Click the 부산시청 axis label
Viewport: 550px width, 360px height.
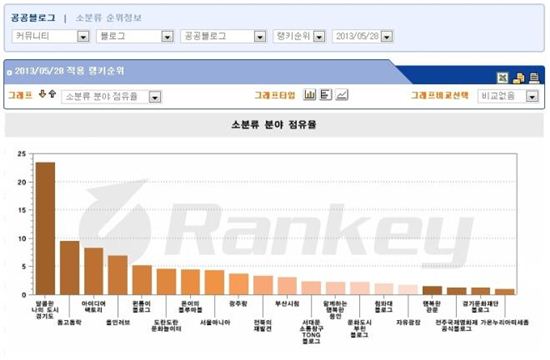pyautogui.click(x=287, y=304)
